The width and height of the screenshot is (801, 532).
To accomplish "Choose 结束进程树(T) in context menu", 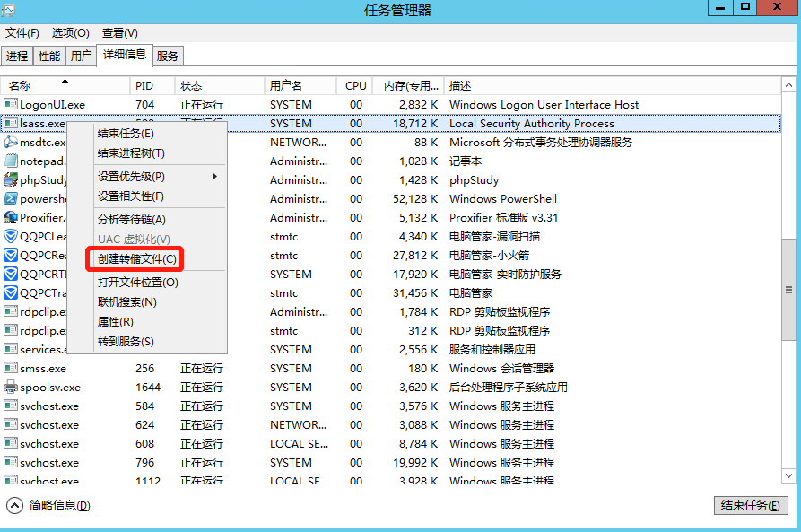I will point(131,153).
